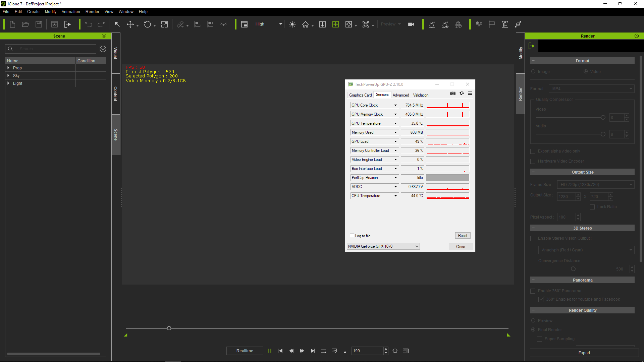This screenshot has width=644, height=362.
Task: Enable Export alpha video only checkbox
Action: (x=533, y=151)
